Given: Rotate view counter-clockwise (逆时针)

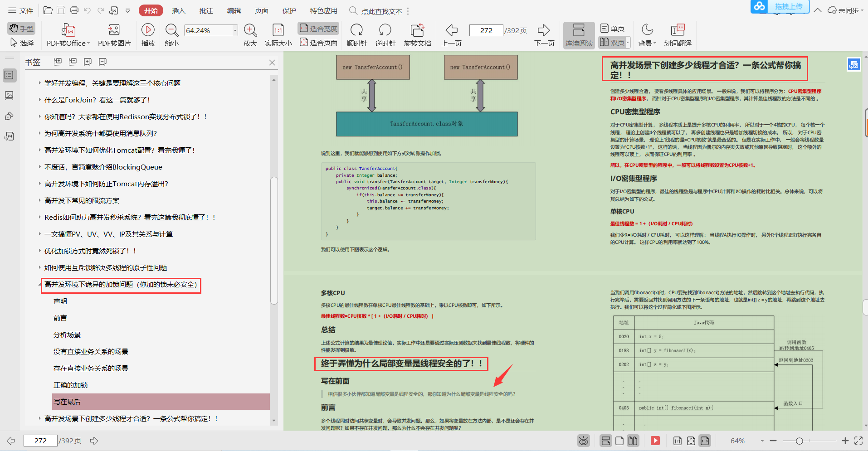Looking at the screenshot, I should pos(385,35).
